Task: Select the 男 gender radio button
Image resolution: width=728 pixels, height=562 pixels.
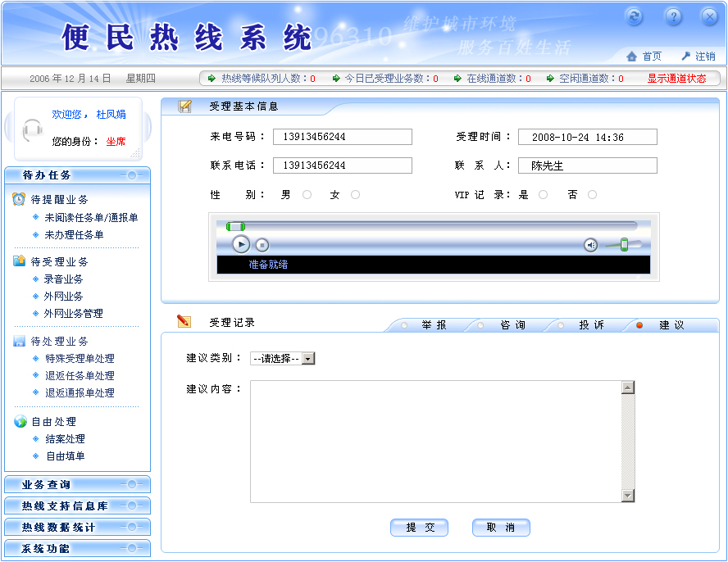Action: (307, 195)
